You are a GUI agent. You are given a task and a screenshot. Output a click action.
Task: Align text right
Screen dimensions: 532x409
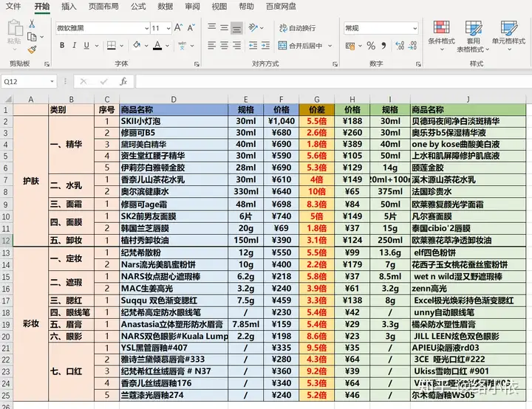(237, 46)
